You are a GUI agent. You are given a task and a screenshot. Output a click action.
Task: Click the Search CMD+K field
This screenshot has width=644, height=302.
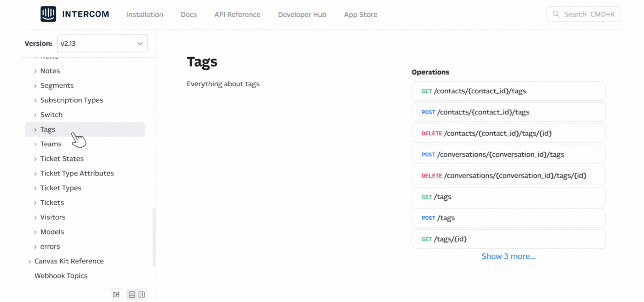click(583, 14)
